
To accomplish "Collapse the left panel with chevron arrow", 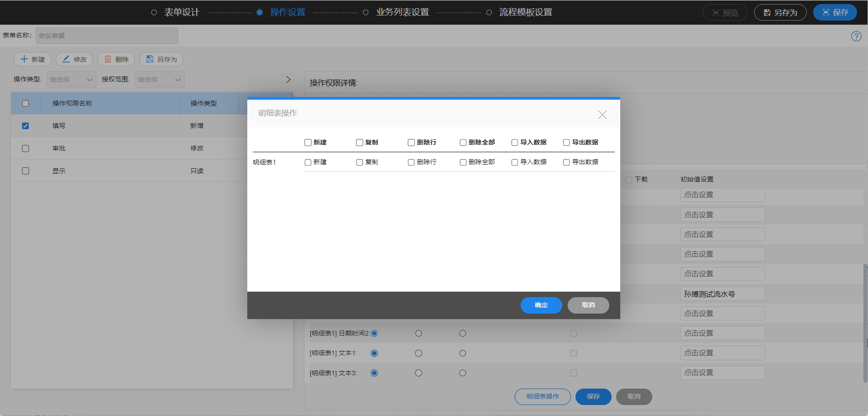I will tap(288, 80).
